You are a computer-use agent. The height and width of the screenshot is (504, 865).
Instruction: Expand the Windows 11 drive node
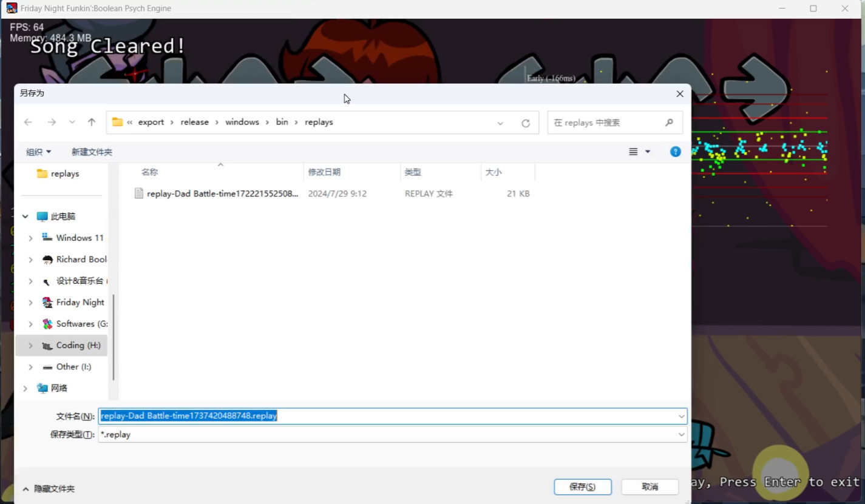(x=30, y=238)
